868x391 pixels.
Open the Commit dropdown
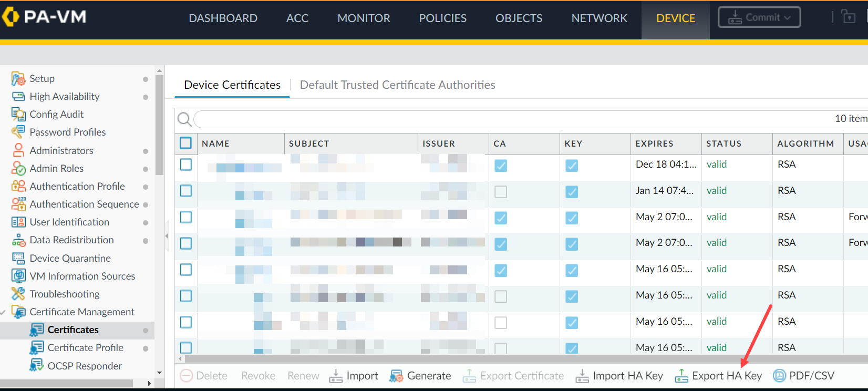[x=759, y=17]
